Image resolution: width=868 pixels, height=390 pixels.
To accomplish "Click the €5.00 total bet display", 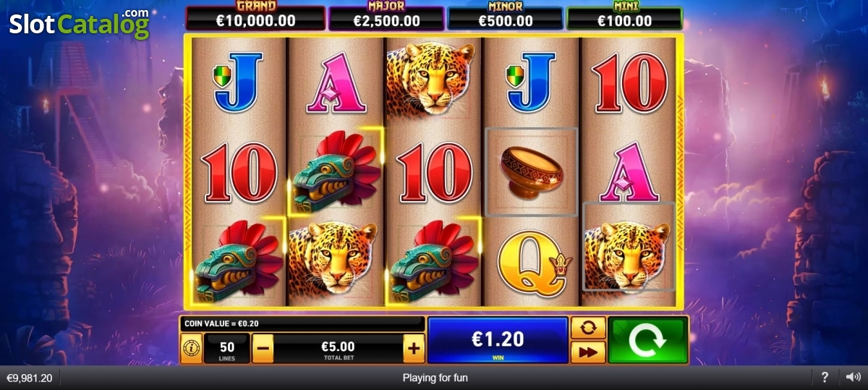I will (x=339, y=349).
